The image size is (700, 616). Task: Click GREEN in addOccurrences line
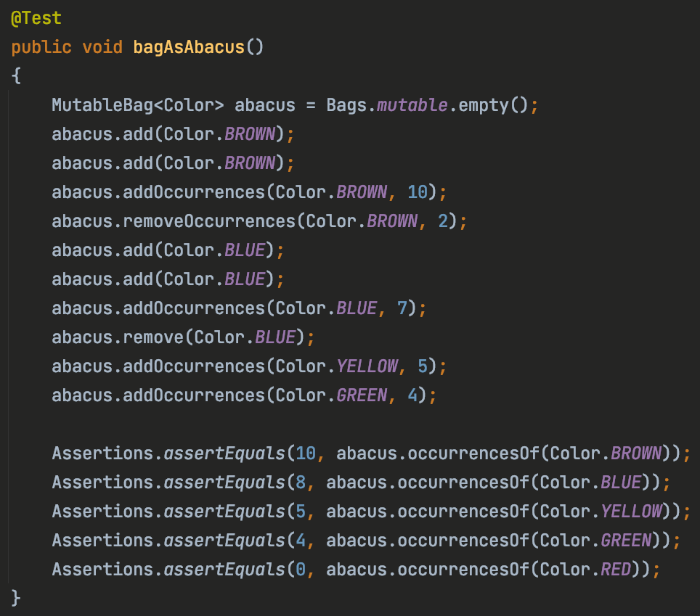(x=362, y=395)
